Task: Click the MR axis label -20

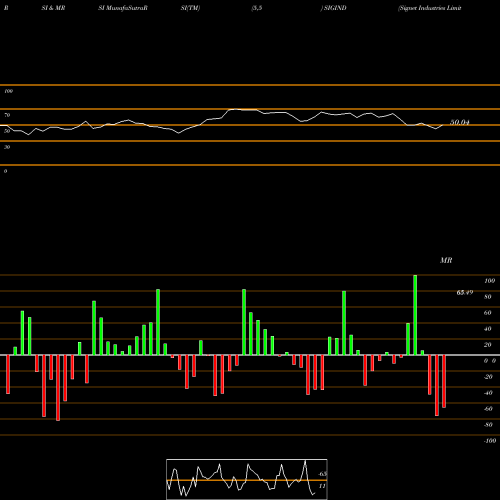Action: [x=488, y=377]
